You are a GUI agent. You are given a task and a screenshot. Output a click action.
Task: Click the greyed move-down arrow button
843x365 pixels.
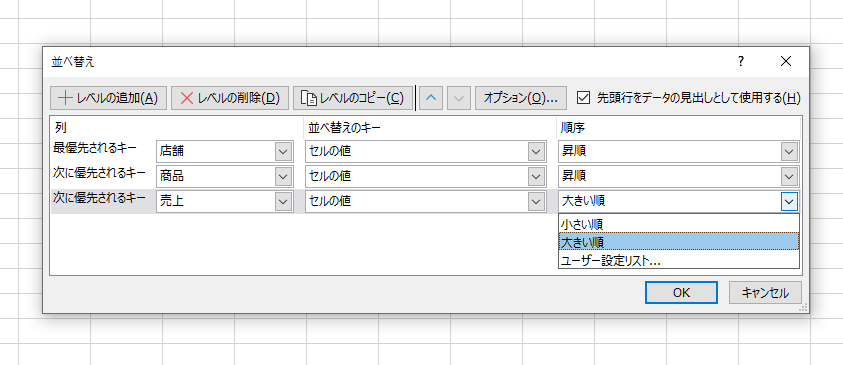(x=459, y=98)
